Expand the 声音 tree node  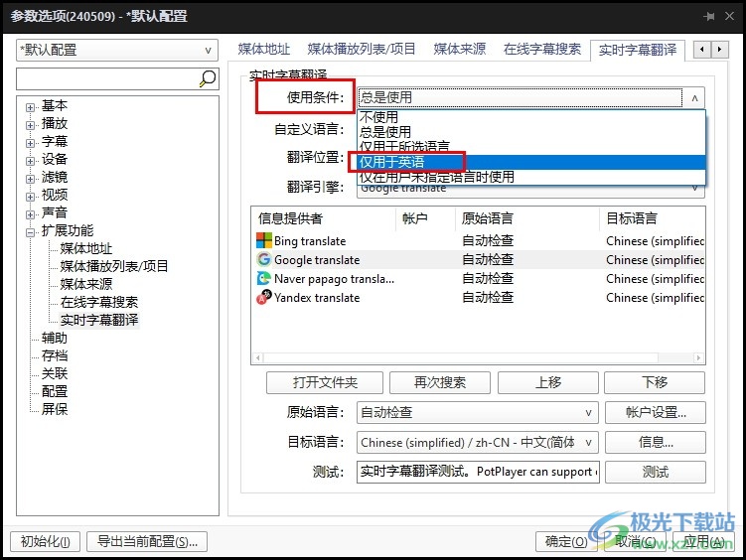coord(30,214)
